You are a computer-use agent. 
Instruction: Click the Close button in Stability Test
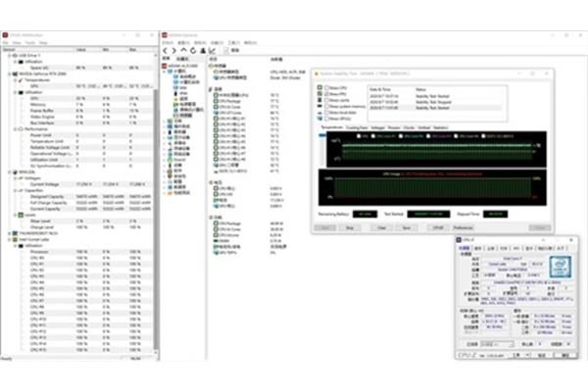coord(540,227)
